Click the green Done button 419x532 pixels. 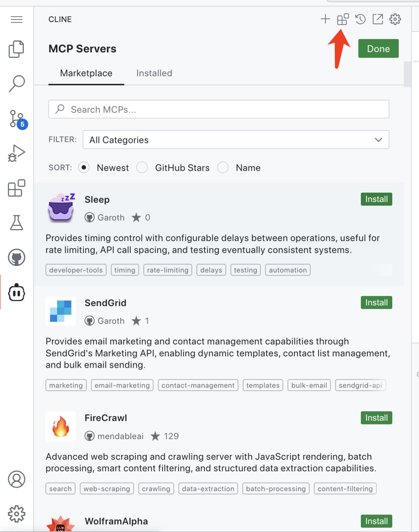[x=378, y=49]
